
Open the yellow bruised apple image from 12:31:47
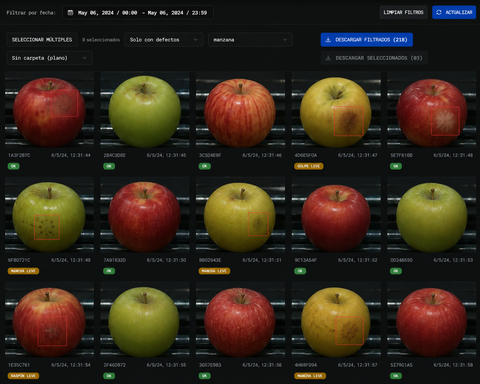pos(336,110)
